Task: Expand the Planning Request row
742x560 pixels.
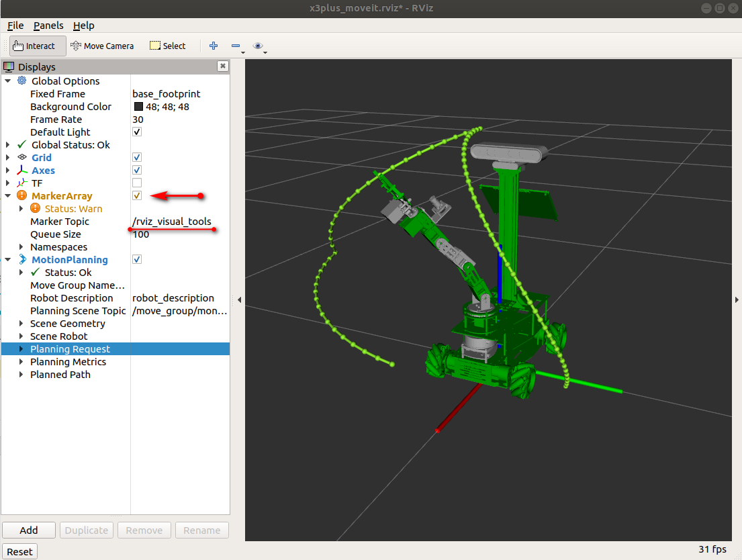Action: 21,349
